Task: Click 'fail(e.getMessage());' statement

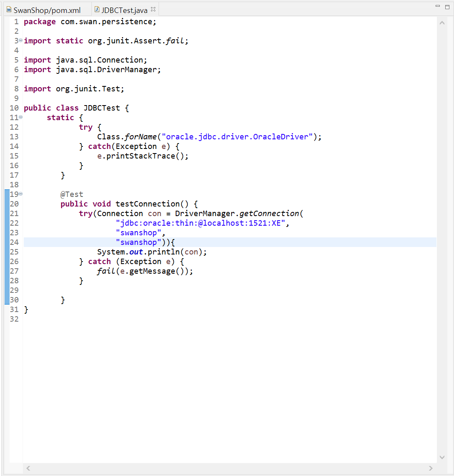Action: pos(145,272)
